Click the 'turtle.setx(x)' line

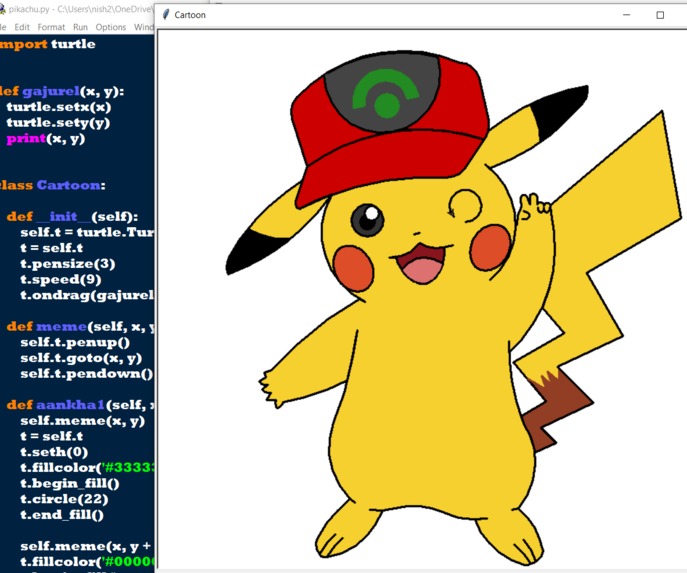(59, 107)
